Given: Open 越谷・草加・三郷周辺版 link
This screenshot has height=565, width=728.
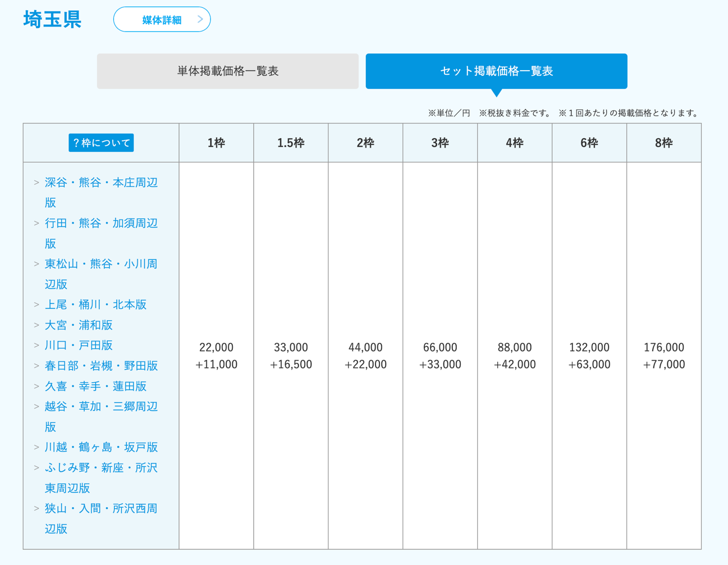Looking at the screenshot, I should tap(101, 417).
